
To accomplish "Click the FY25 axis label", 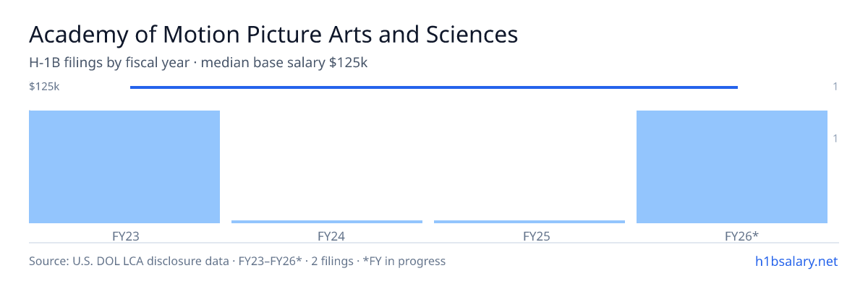I will [x=529, y=236].
